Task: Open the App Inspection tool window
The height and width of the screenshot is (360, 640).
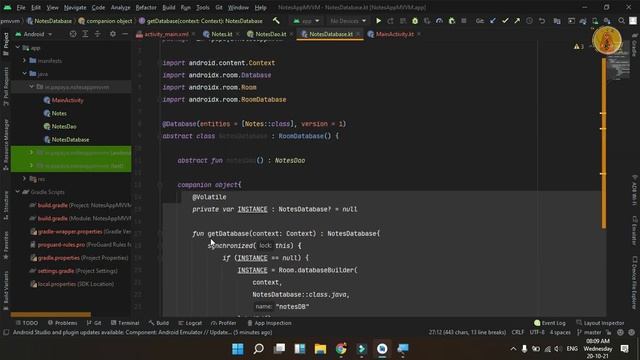Action: pyautogui.click(x=269, y=323)
